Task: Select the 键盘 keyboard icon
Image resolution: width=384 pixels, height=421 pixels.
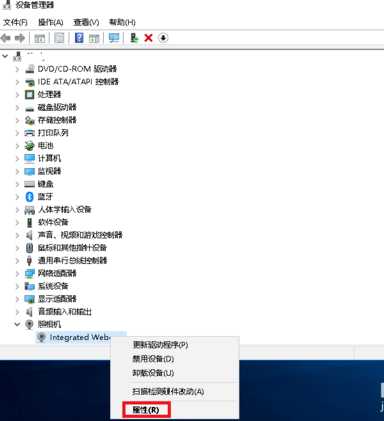Action: tap(30, 184)
